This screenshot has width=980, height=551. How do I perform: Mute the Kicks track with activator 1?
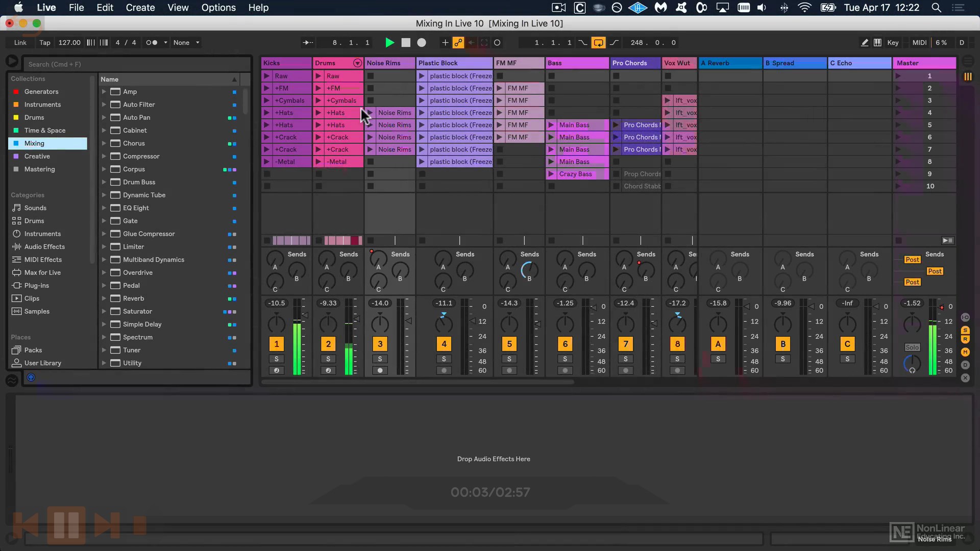(x=277, y=344)
